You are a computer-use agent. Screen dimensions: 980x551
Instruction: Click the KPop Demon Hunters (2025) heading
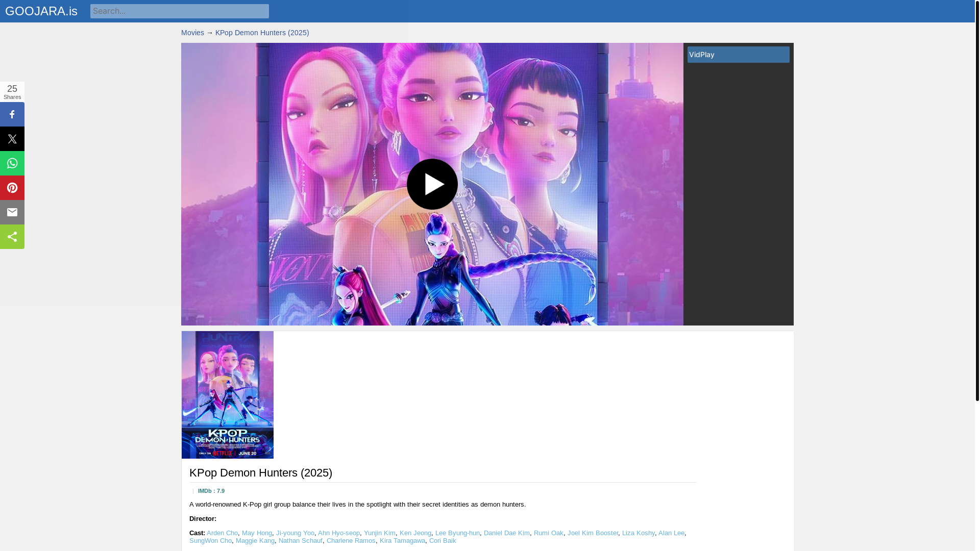(261, 473)
